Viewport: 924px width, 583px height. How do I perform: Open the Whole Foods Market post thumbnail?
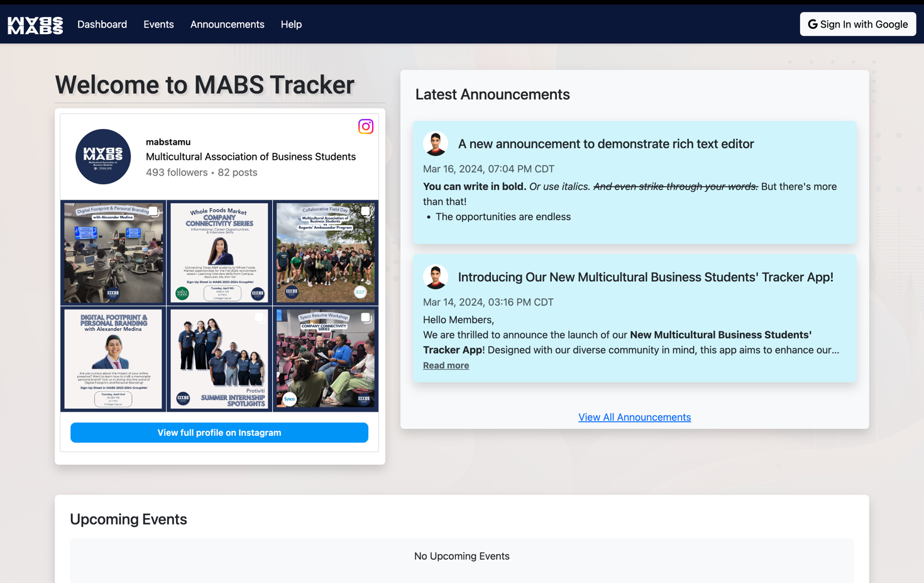(219, 253)
